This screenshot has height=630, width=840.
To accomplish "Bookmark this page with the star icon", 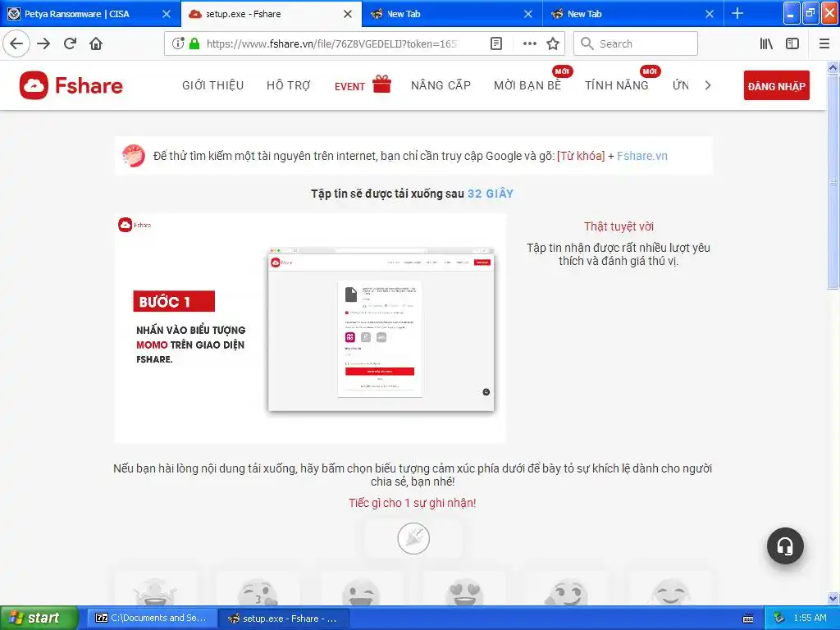I will click(553, 43).
